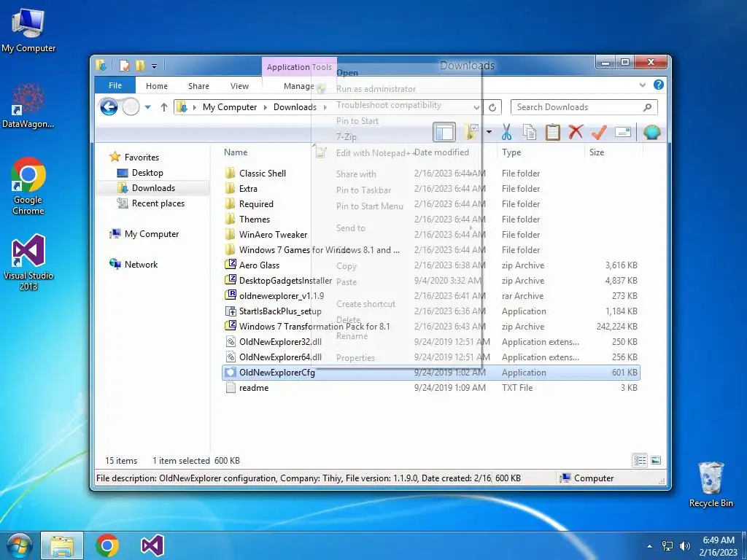Click the orange checkmark Properties toolbar icon
The width and height of the screenshot is (747, 560).
[x=599, y=132]
